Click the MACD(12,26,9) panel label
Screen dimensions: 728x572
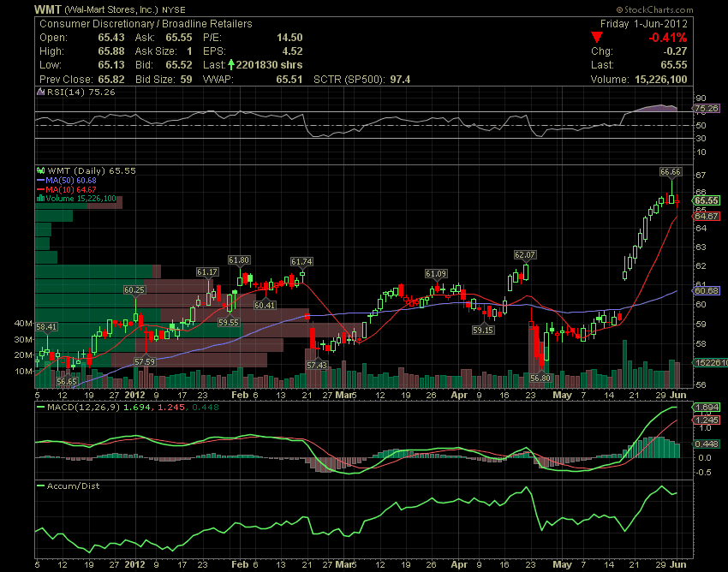pyautogui.click(x=84, y=408)
